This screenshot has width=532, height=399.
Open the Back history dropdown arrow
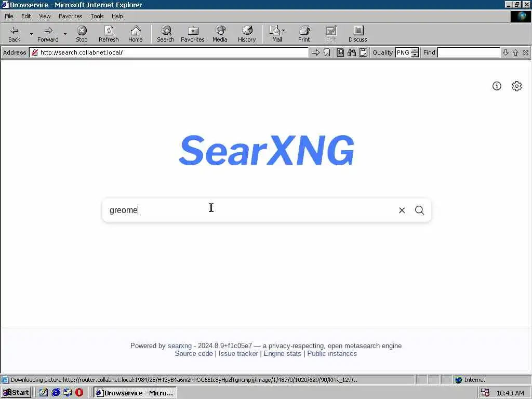31,34
